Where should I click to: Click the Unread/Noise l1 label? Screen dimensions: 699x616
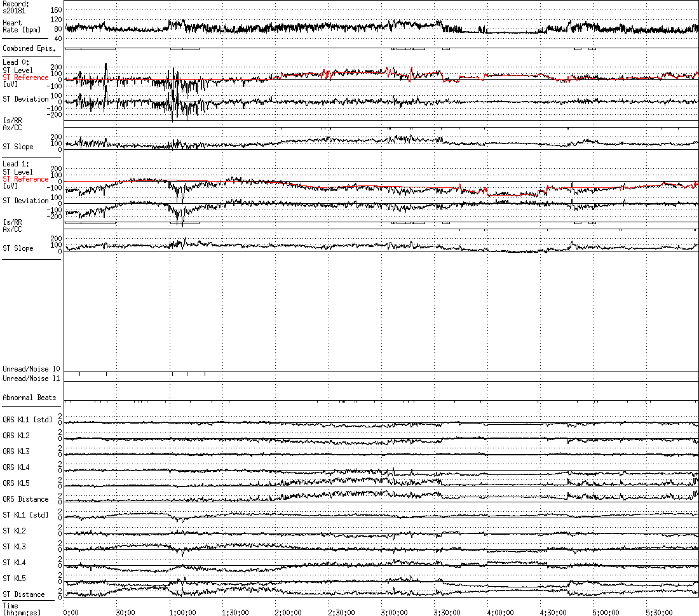click(x=31, y=378)
